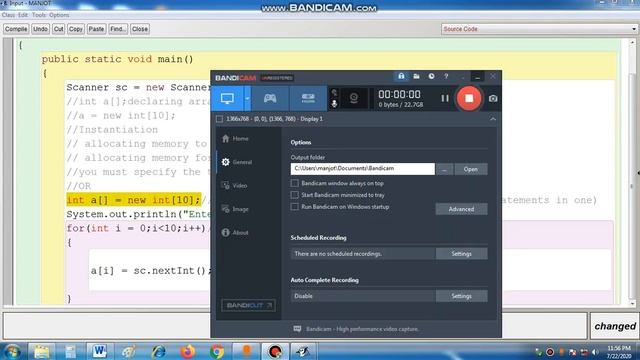Image resolution: width=640 pixels, height=360 pixels.
Task: Open the Edit menu in editor
Action: click(23, 15)
